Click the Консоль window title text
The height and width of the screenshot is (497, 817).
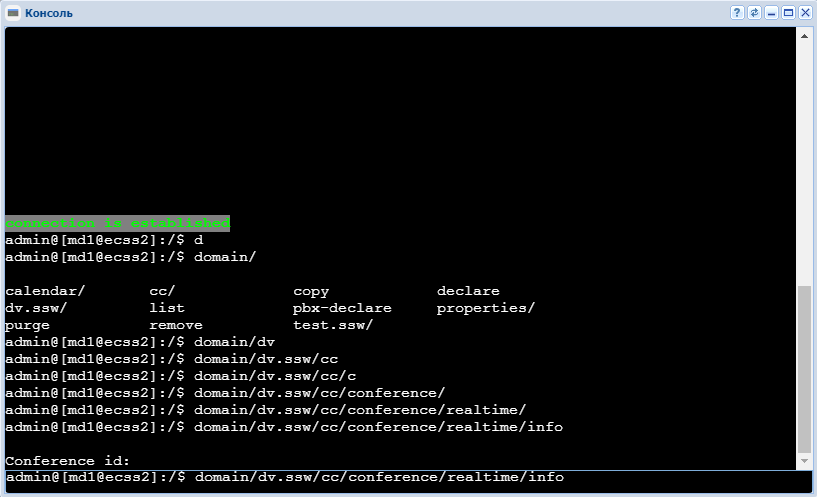pos(48,13)
